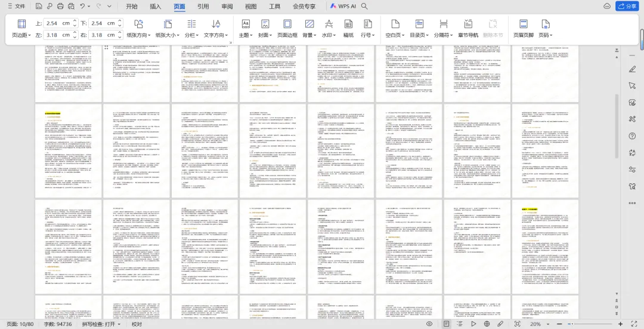Switch to 工具 Tools tab
The width and height of the screenshot is (644, 329).
tap(274, 6)
